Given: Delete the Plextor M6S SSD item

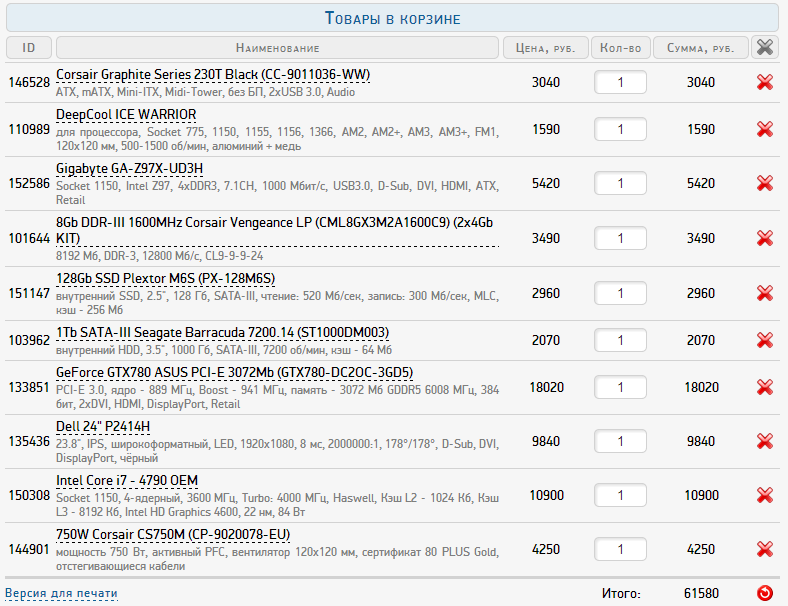Looking at the screenshot, I should (x=764, y=293).
